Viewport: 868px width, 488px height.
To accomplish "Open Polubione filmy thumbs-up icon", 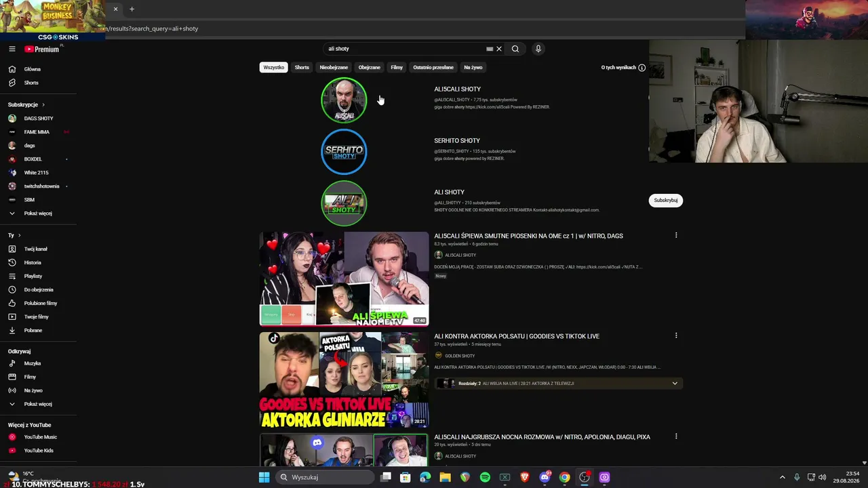I will point(12,303).
